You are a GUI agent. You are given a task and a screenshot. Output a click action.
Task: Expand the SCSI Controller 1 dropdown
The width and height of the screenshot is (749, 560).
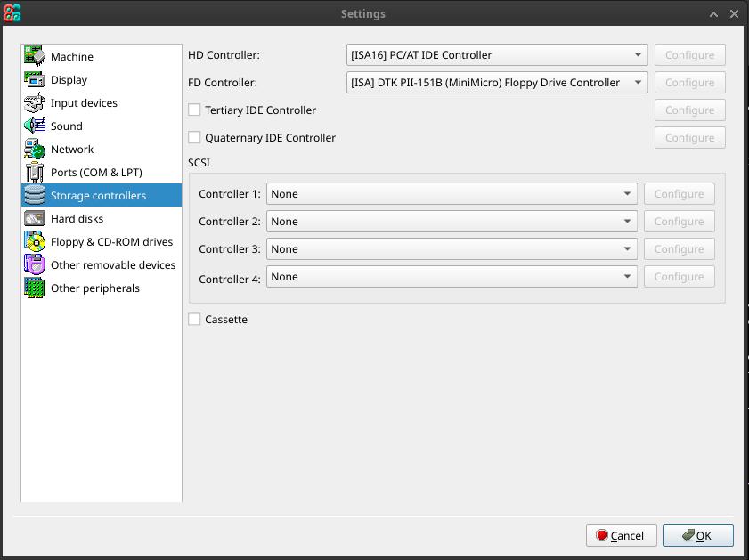pyautogui.click(x=452, y=194)
